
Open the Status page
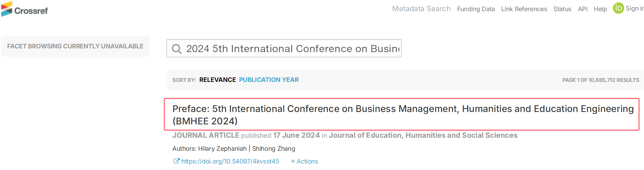[562, 9]
